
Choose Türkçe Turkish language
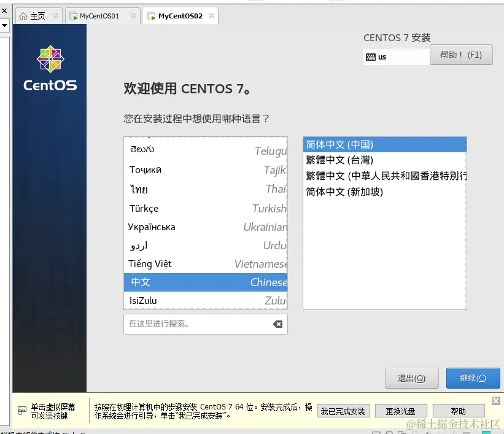[x=206, y=208]
